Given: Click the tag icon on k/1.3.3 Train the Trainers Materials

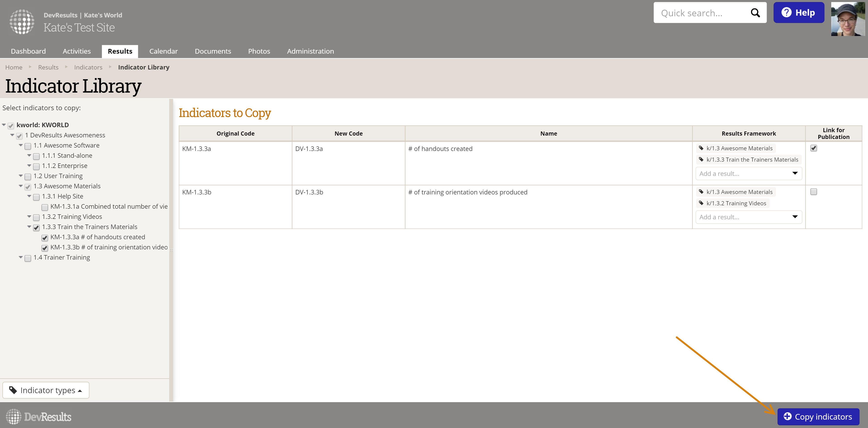Looking at the screenshot, I should pyautogui.click(x=701, y=160).
